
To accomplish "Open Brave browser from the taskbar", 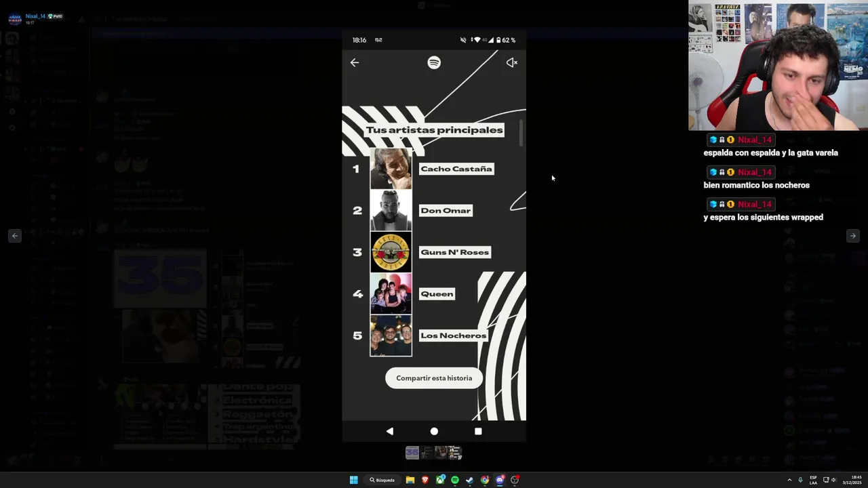I will click(x=425, y=480).
